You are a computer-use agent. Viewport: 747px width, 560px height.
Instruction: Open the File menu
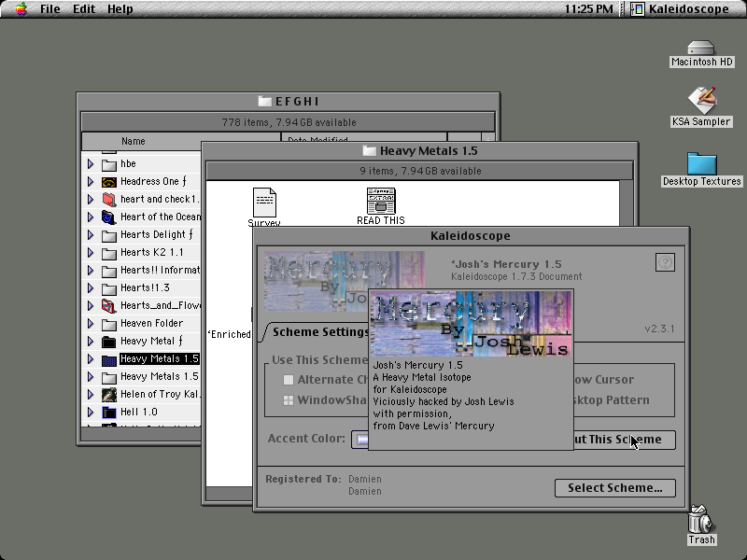pos(49,8)
